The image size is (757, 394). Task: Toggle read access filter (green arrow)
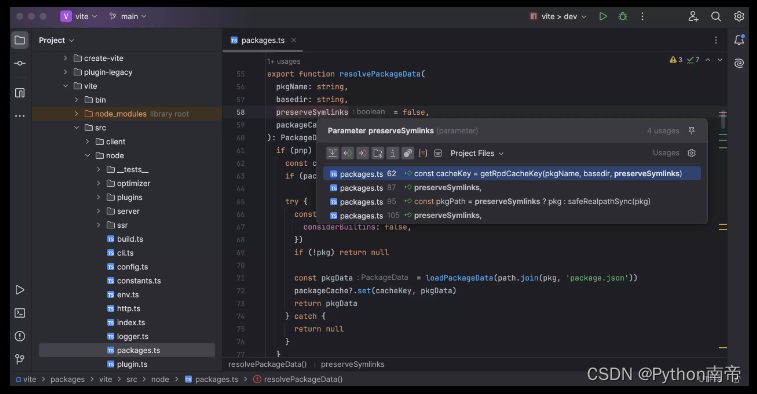point(348,153)
